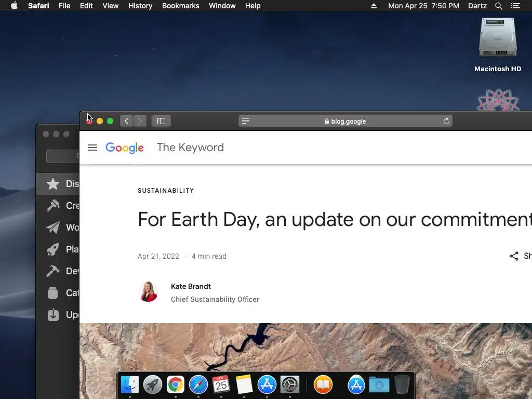Image resolution: width=532 pixels, height=399 pixels.
Task: Open Books from the Dock
Action: click(323, 385)
